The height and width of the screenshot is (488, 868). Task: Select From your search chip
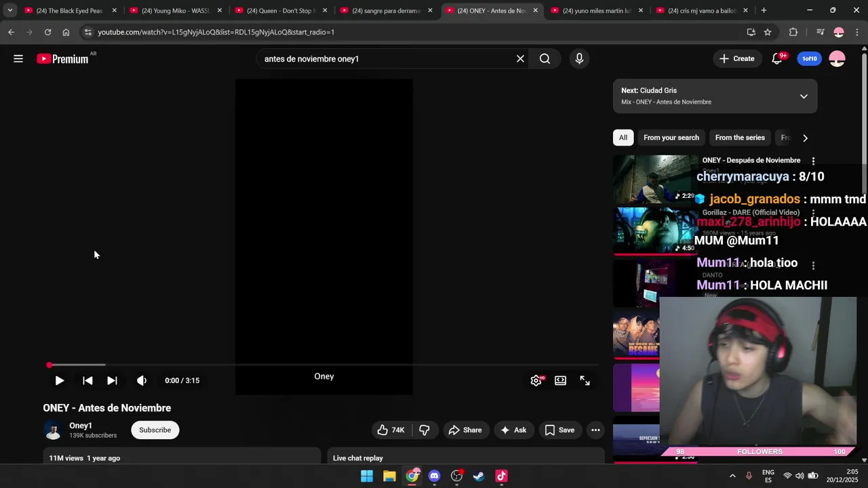[x=671, y=138]
